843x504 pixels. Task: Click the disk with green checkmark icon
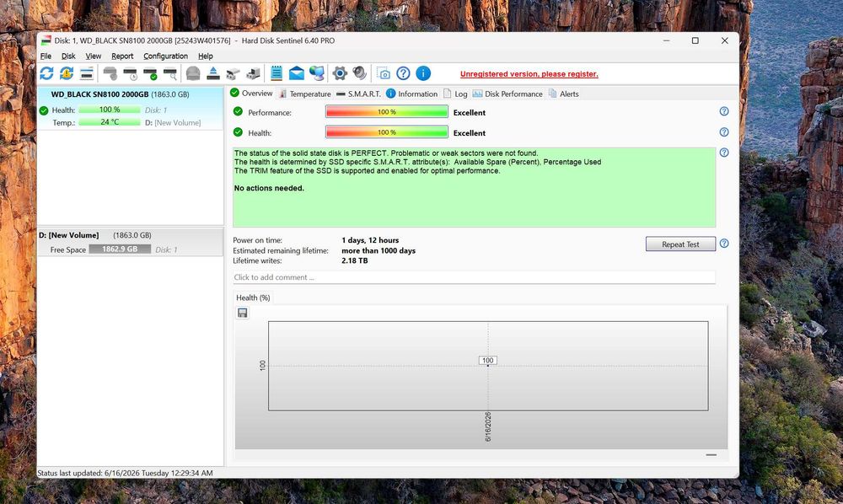151,73
